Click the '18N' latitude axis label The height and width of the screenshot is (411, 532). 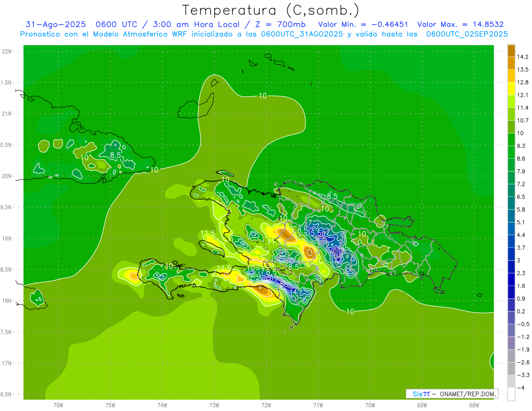pos(7,301)
